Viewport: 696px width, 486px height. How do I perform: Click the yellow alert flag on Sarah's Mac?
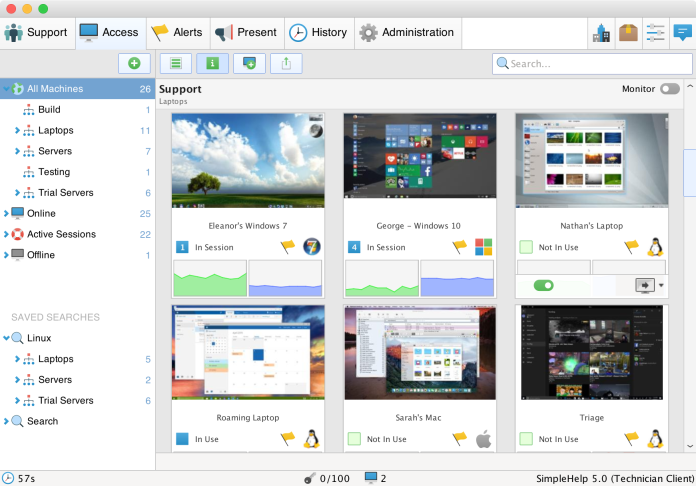460,438
